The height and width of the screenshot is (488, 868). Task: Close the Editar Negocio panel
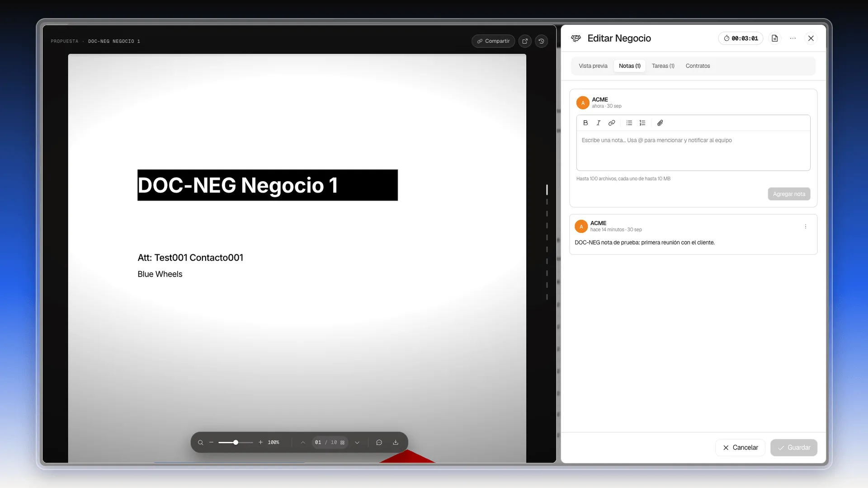coord(811,38)
